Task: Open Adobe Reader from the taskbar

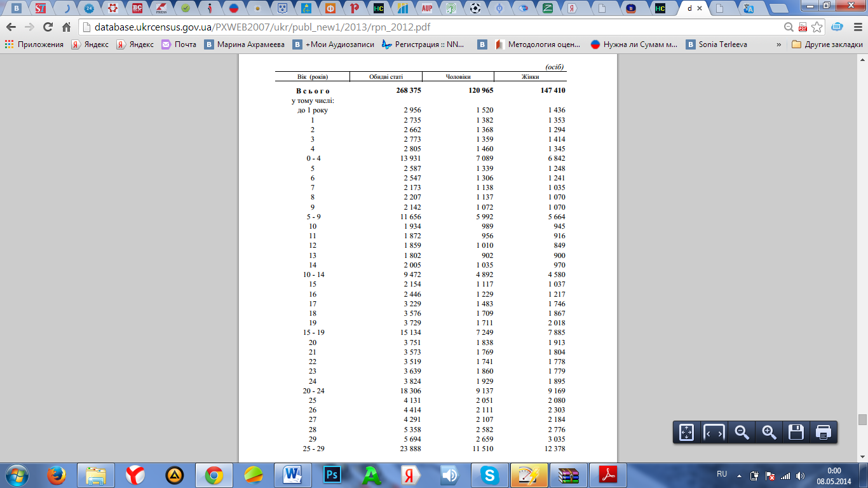Action: tap(608, 475)
